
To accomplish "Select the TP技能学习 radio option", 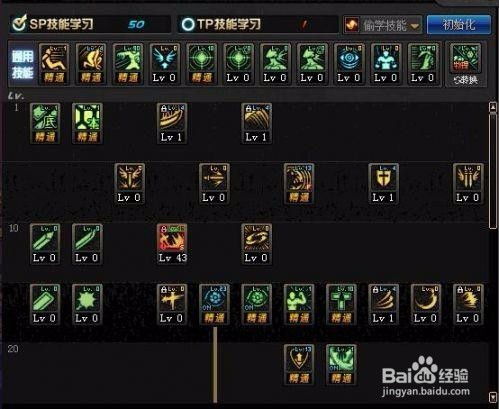I will [x=188, y=24].
